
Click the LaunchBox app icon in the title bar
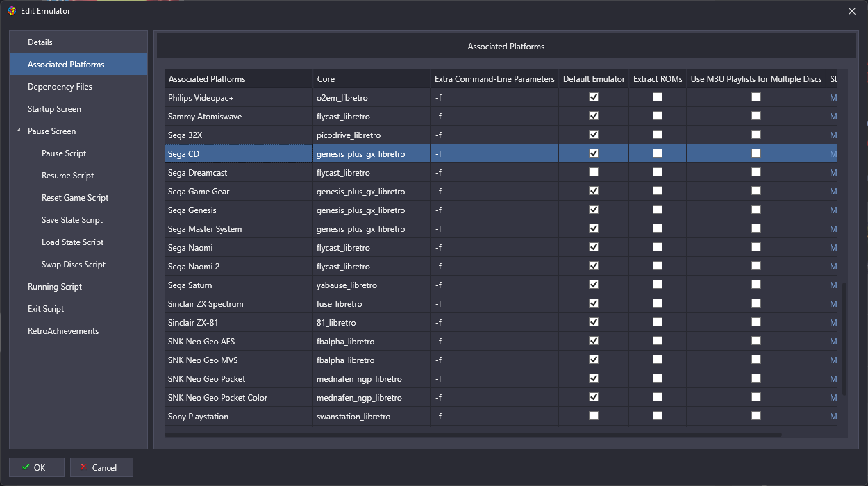[12, 11]
